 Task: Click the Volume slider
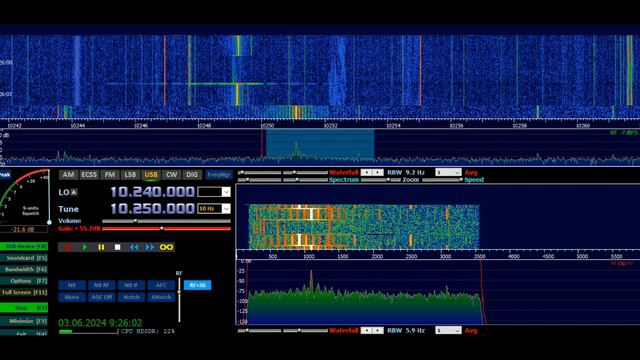pos(166,221)
